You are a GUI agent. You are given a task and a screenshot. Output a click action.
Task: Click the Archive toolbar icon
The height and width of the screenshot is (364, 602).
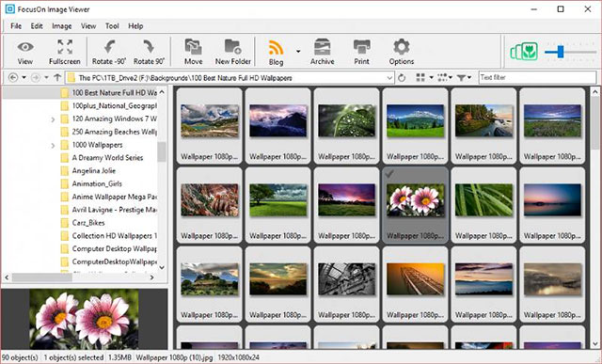322,47
